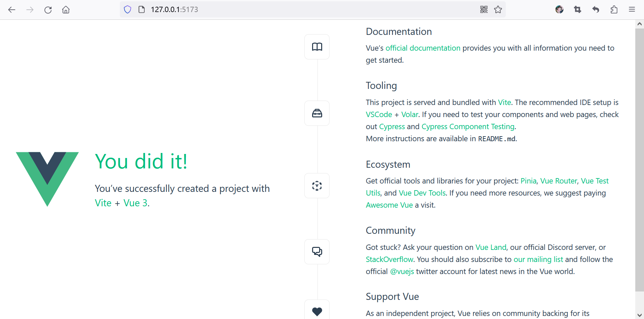Follow the Cypress link

(x=392, y=126)
